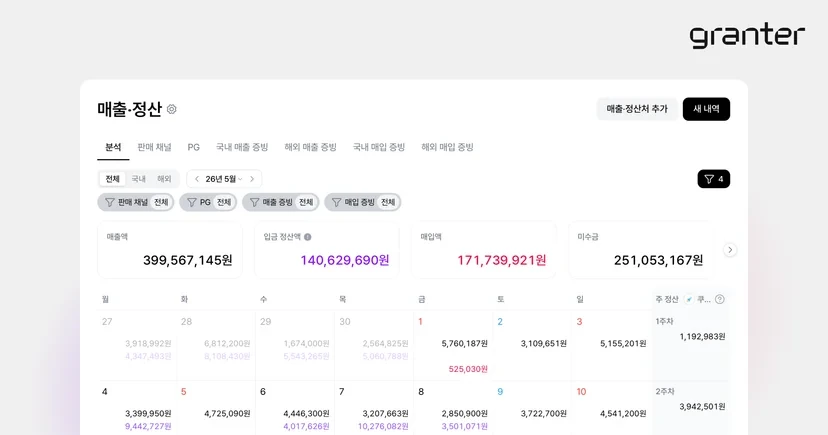
Task: Click the Coupang icon in 주 정산 header
Action: (x=689, y=299)
